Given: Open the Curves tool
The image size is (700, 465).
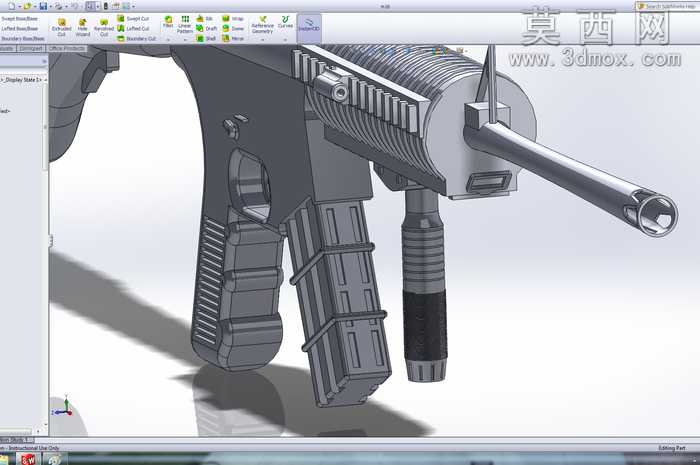Looking at the screenshot, I should point(285,22).
